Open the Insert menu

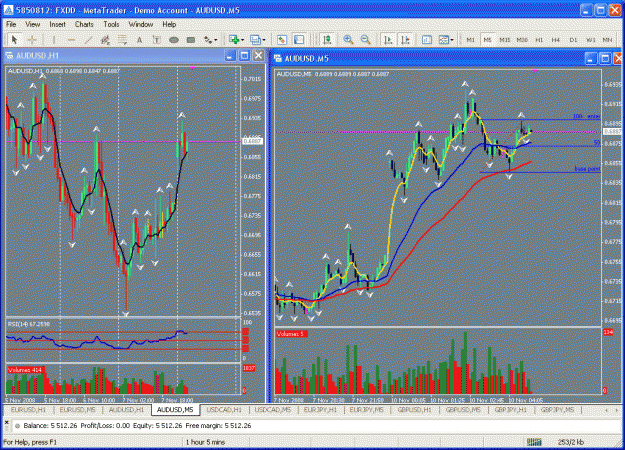tap(57, 24)
